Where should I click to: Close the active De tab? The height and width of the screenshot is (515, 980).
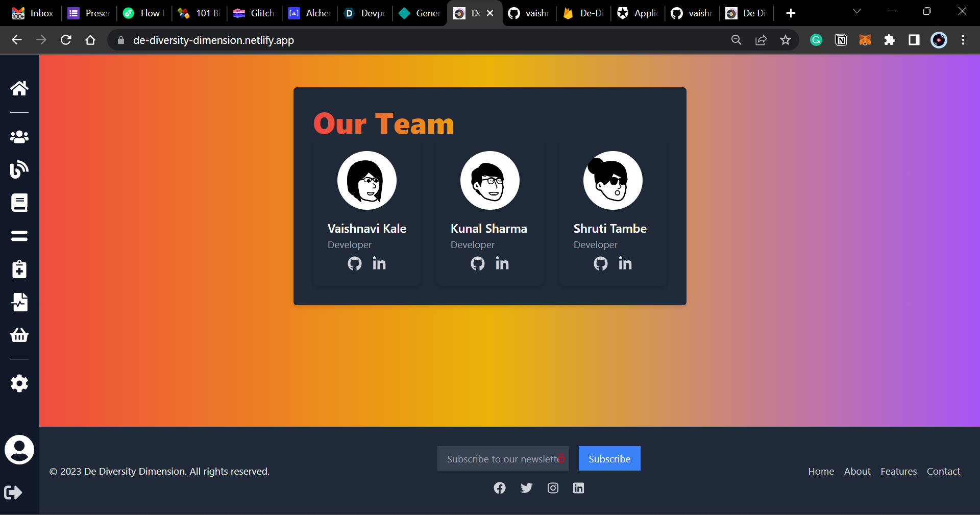pos(490,13)
